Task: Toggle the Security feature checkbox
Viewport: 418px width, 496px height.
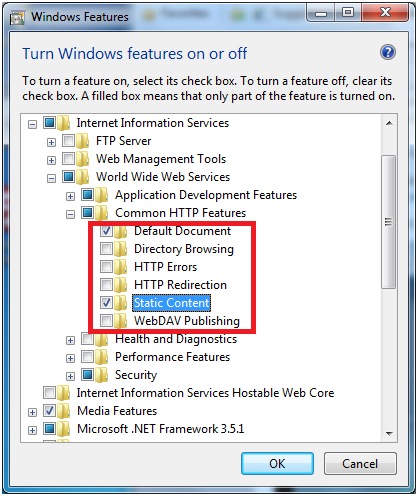Action: (88, 375)
